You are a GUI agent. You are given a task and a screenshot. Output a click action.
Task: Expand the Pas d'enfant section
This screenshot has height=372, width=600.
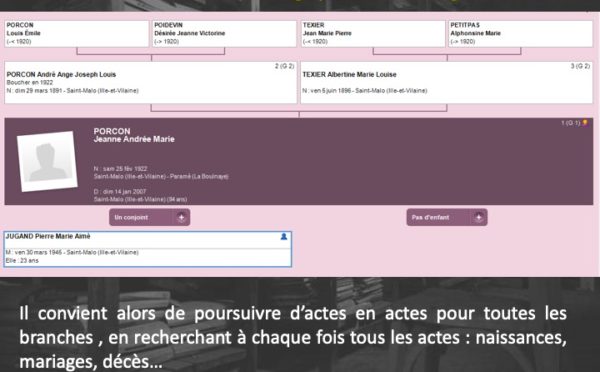447,217
